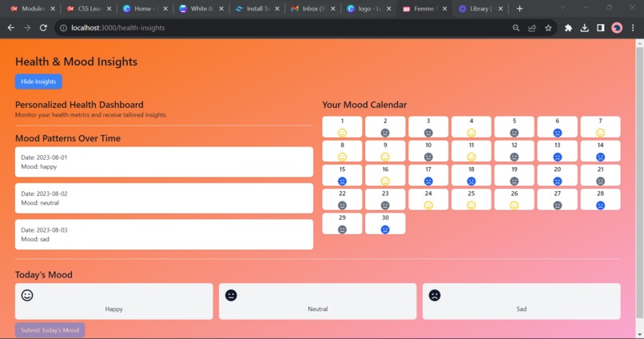This screenshot has height=339, width=644.
Task: Select the happy face on calendar day 1
Action: [x=342, y=133]
